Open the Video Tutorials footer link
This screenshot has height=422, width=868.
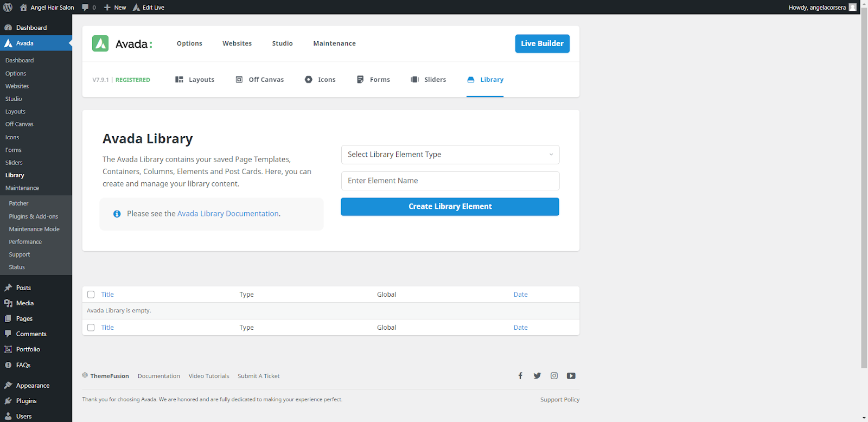[209, 376]
